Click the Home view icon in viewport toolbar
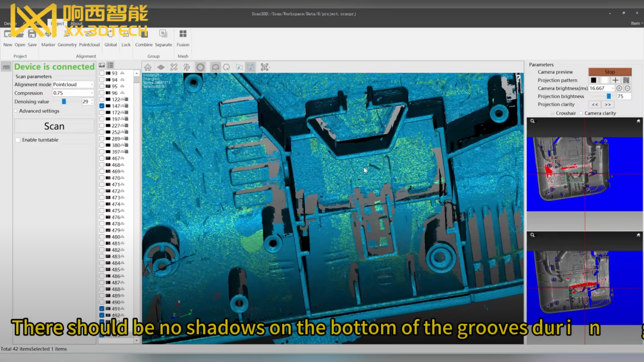The image size is (644, 362). [x=148, y=67]
